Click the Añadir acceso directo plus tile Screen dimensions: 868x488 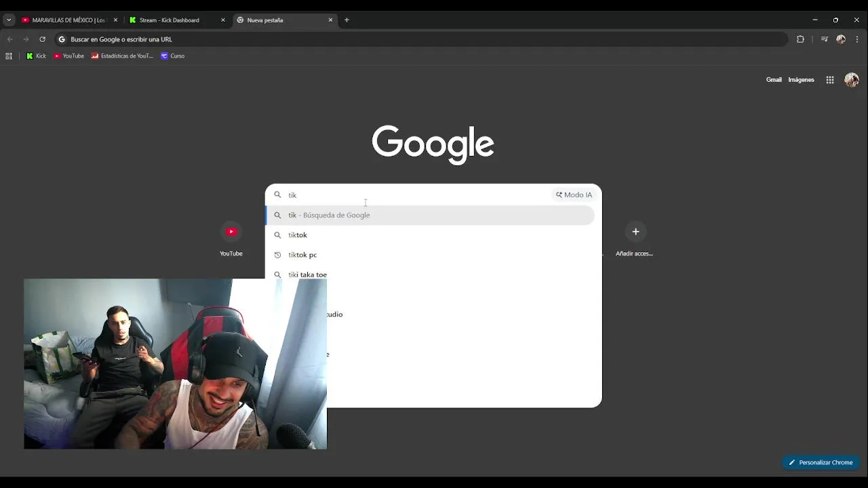[x=635, y=239]
